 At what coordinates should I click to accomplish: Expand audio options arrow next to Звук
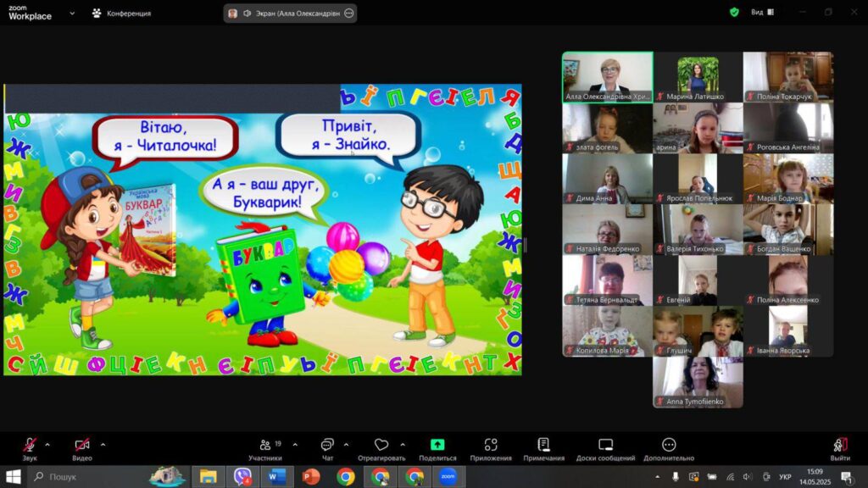47,444
